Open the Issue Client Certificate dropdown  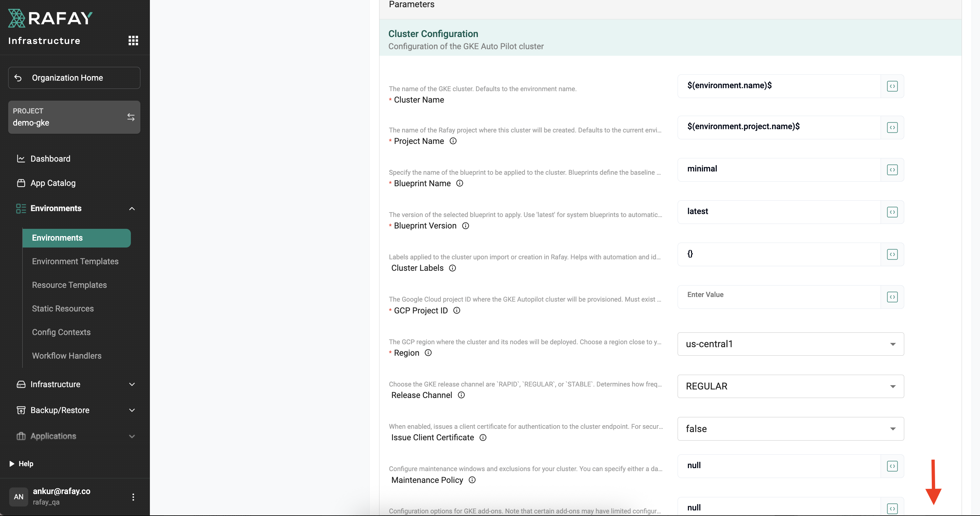point(790,429)
